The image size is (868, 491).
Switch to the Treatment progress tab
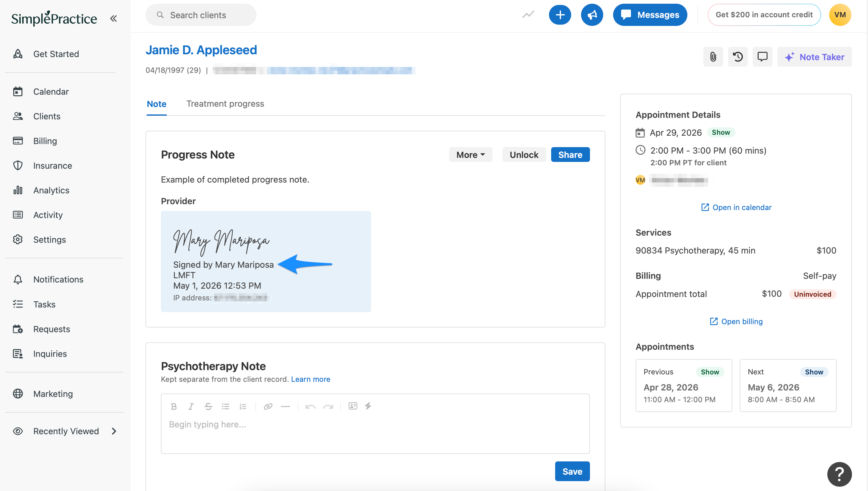click(x=225, y=104)
